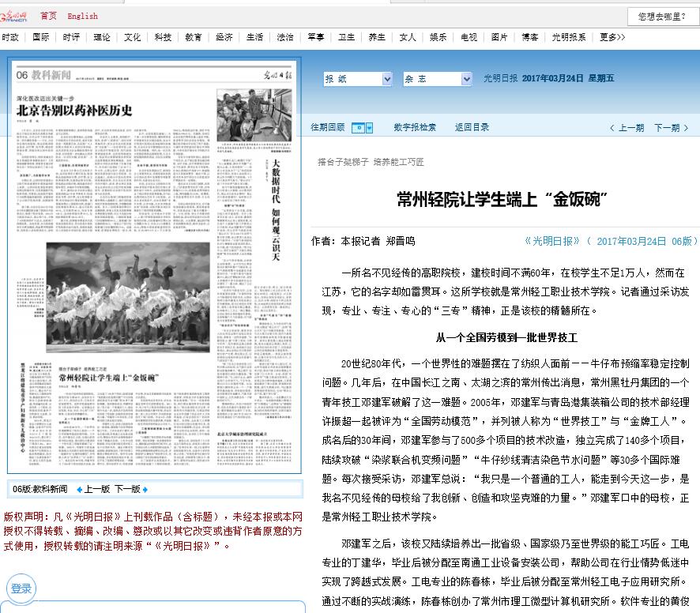Click the left arrow next to 上一版

pyautogui.click(x=79, y=489)
